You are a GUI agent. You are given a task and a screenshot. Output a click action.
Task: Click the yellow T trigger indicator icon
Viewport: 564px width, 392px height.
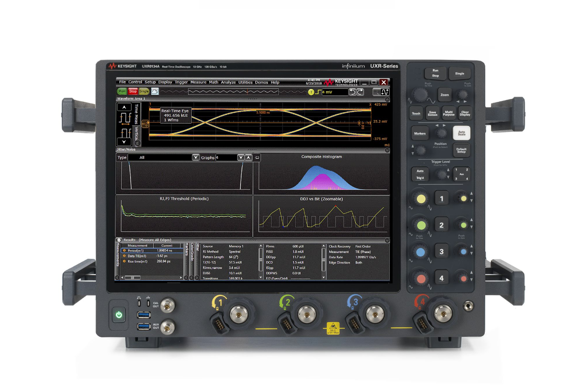[x=311, y=92]
